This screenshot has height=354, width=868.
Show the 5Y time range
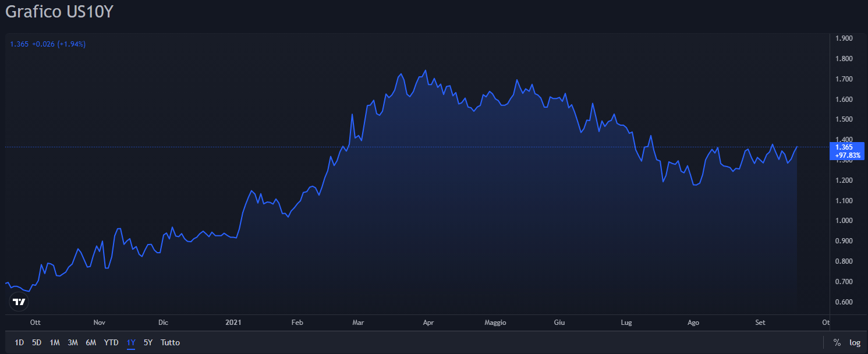(x=148, y=342)
